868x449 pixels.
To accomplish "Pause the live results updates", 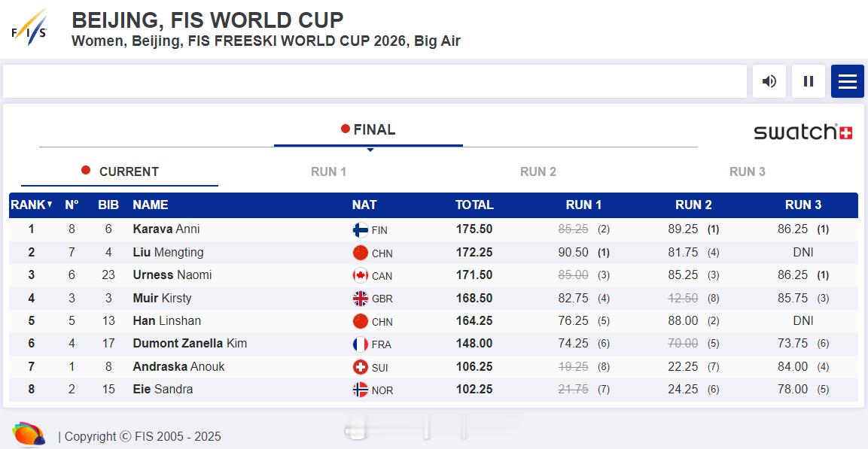I will 809,81.
